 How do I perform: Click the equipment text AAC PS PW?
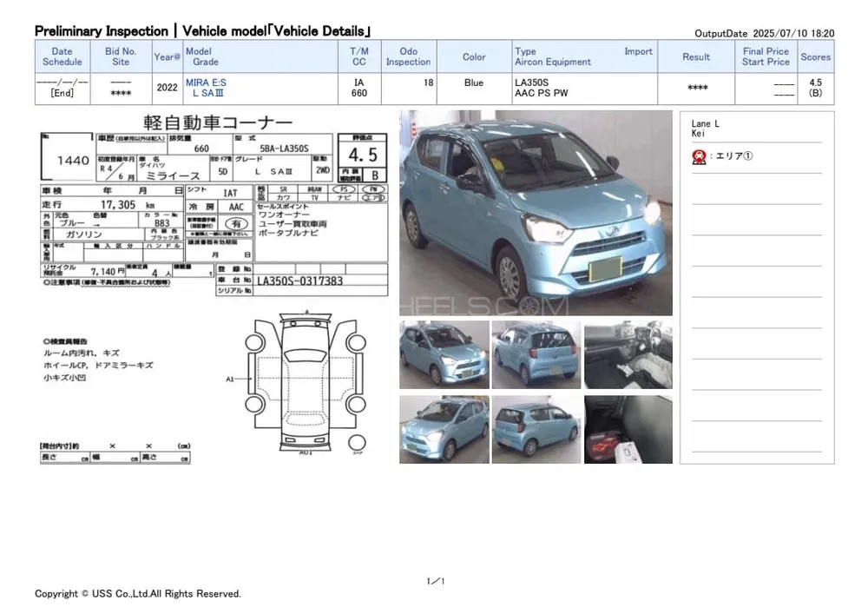pyautogui.click(x=542, y=93)
